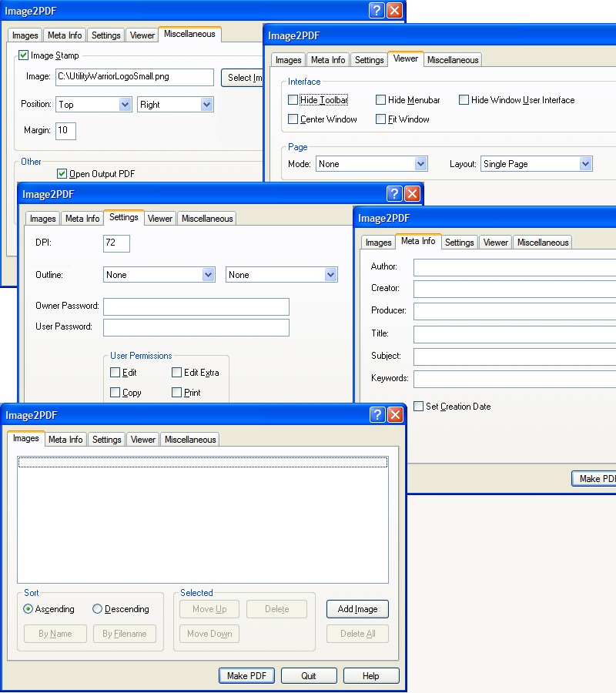
Task: Close the Images tab window with red X
Action: coord(395,414)
